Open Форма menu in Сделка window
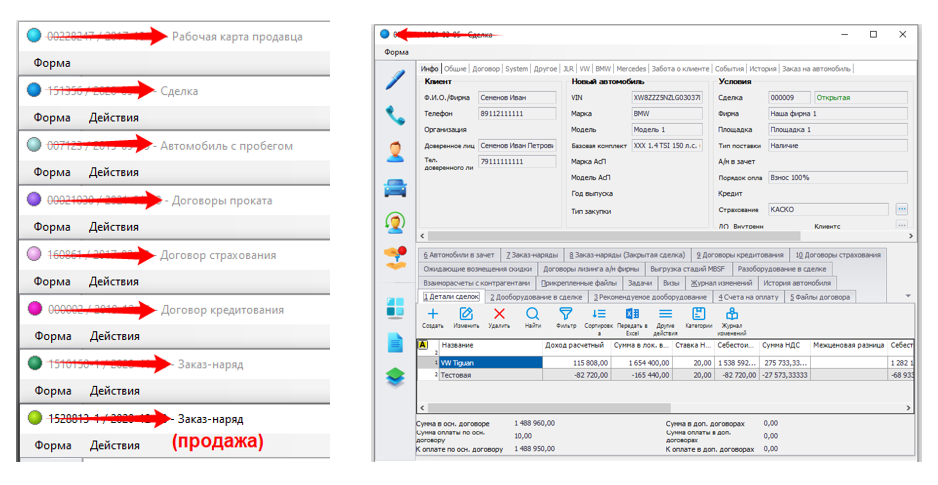938x485 pixels. click(396, 51)
